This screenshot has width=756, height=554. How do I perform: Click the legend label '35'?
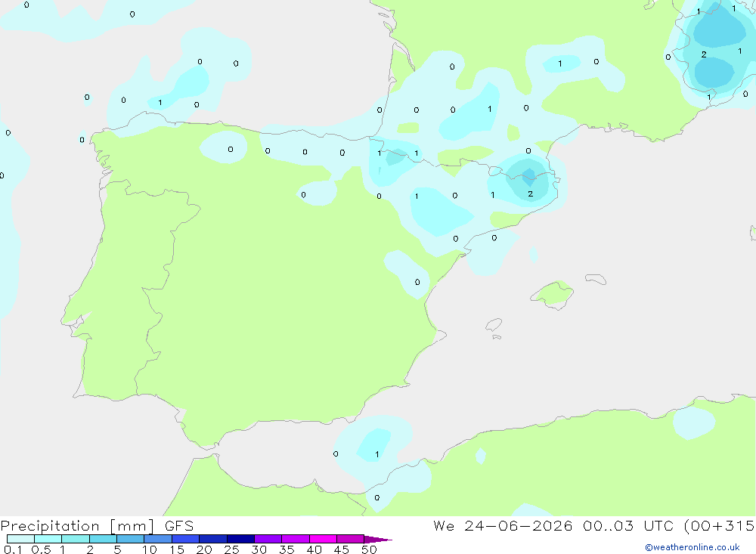pos(287,549)
